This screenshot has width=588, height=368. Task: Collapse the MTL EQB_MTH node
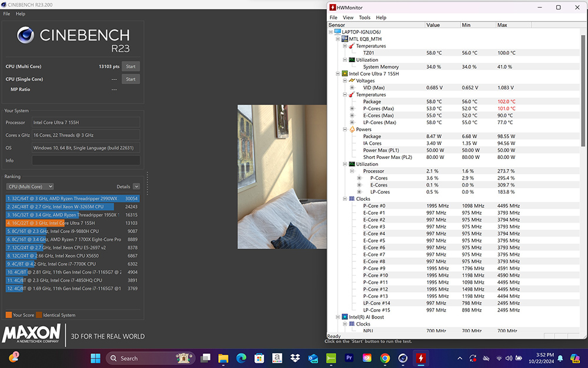tap(338, 39)
